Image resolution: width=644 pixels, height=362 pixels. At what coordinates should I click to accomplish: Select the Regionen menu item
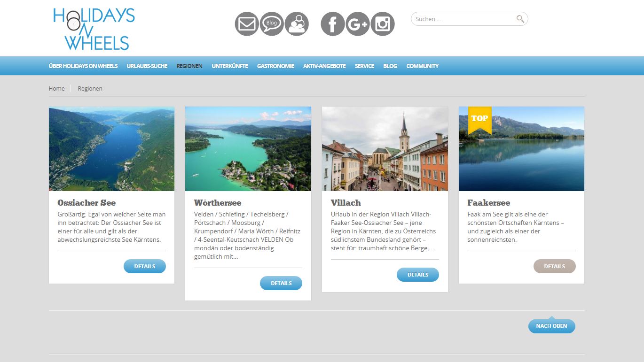pyautogui.click(x=189, y=66)
